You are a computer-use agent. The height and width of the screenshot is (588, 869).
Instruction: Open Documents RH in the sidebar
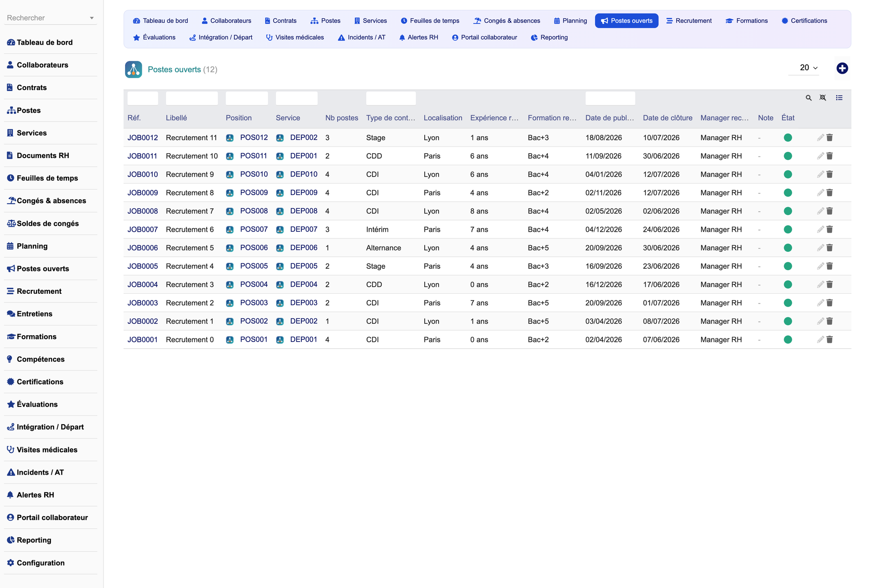50,155
